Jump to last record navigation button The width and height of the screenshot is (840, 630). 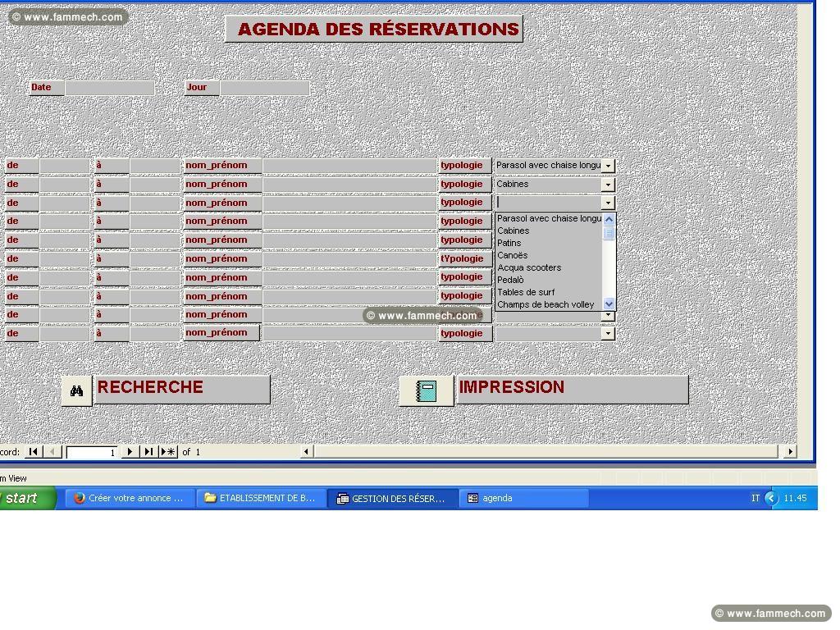149,452
